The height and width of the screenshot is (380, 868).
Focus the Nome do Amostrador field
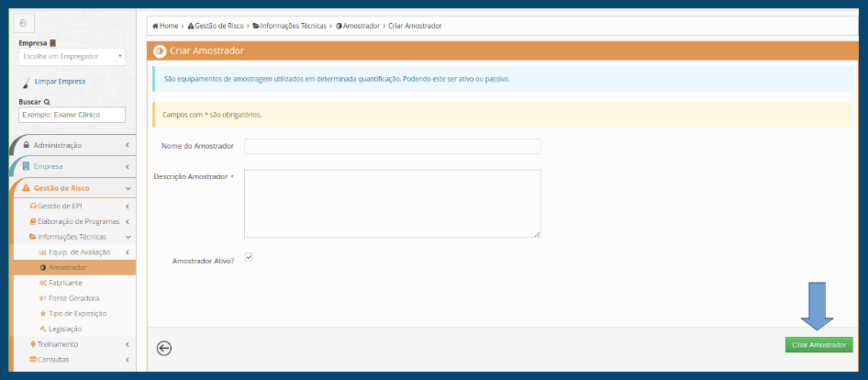[x=393, y=146]
